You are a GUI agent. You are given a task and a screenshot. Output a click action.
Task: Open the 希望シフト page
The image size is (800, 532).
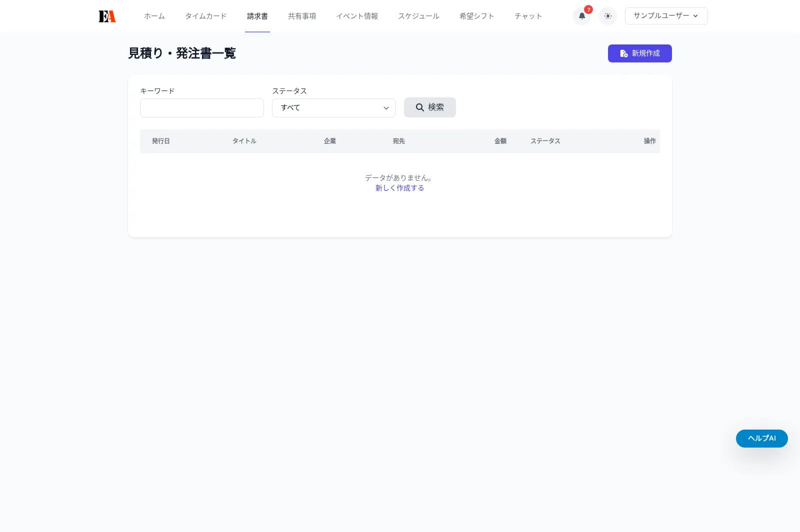tap(476, 15)
